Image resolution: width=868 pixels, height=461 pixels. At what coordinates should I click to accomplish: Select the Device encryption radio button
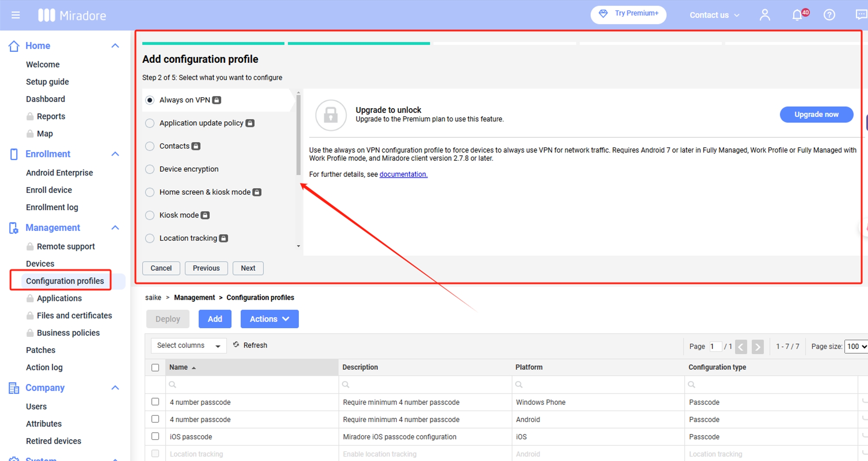click(150, 169)
